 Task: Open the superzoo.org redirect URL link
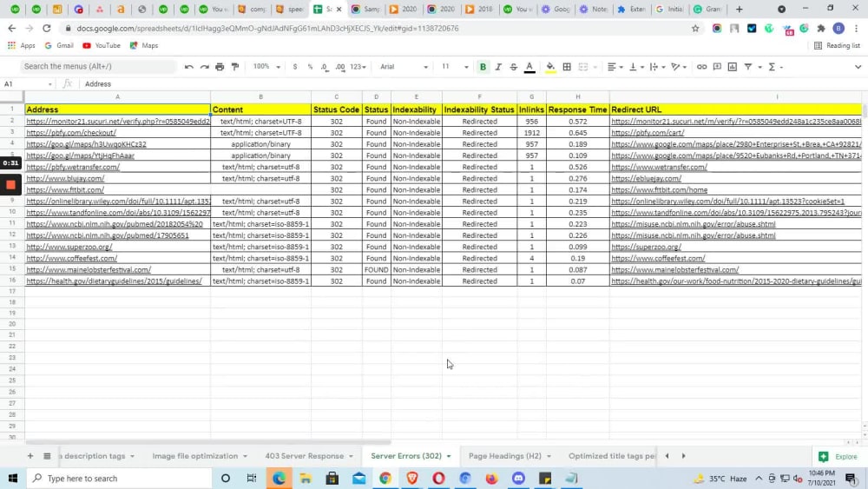coord(646,247)
